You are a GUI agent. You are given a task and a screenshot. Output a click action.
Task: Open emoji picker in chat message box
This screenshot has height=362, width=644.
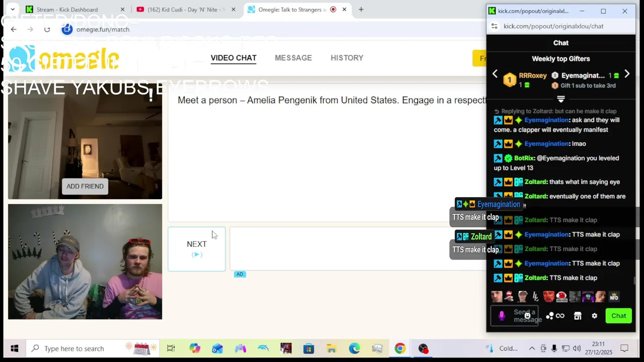pos(527,316)
